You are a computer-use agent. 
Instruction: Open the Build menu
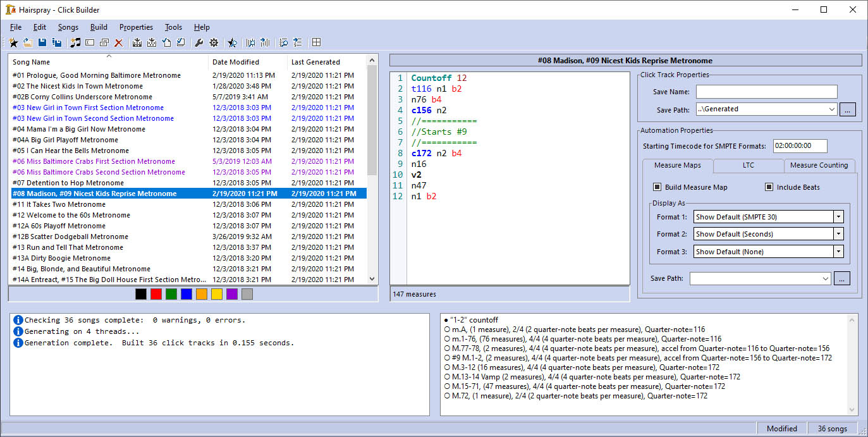pos(99,27)
